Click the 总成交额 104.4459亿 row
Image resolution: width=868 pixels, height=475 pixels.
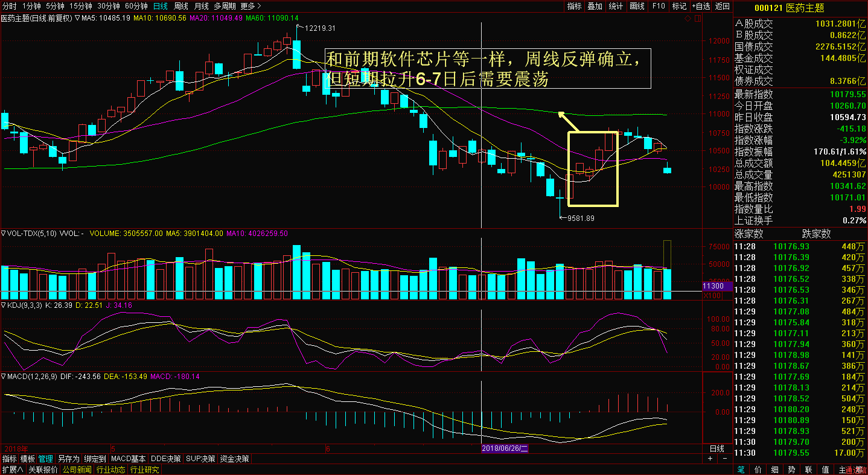pos(800,163)
